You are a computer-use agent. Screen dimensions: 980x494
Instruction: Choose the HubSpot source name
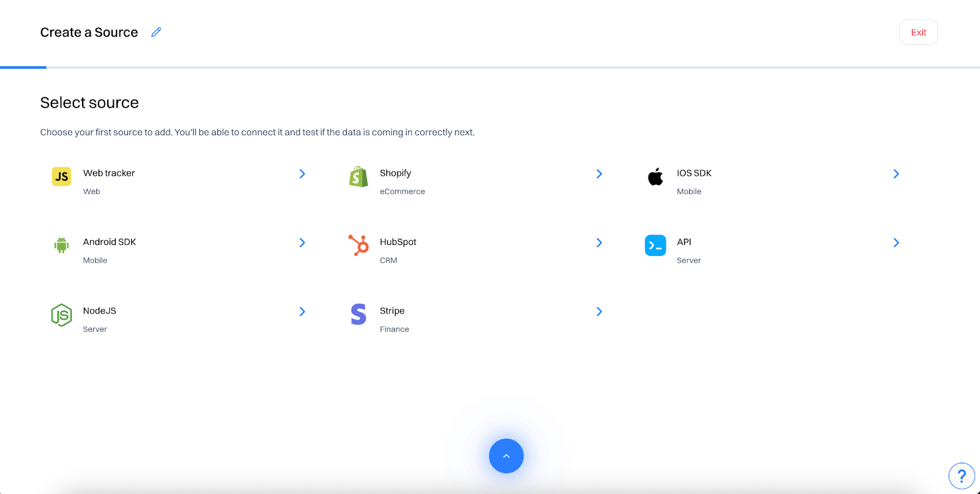click(x=398, y=242)
